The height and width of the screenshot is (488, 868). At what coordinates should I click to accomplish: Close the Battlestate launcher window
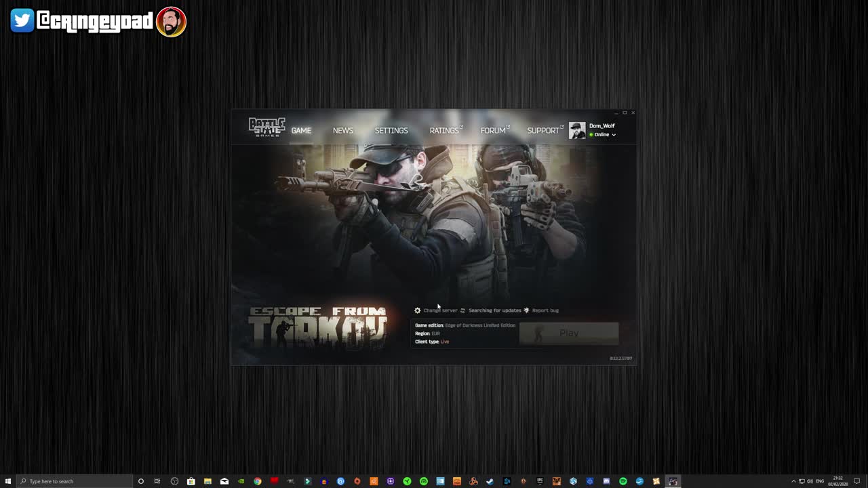[x=633, y=113]
